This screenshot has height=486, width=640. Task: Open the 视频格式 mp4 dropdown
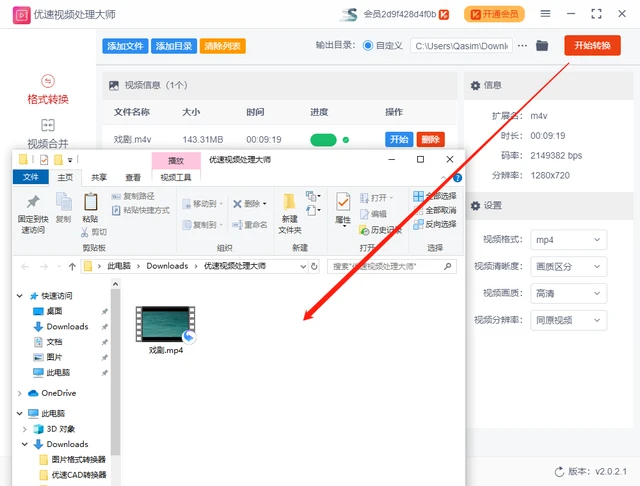tap(568, 240)
